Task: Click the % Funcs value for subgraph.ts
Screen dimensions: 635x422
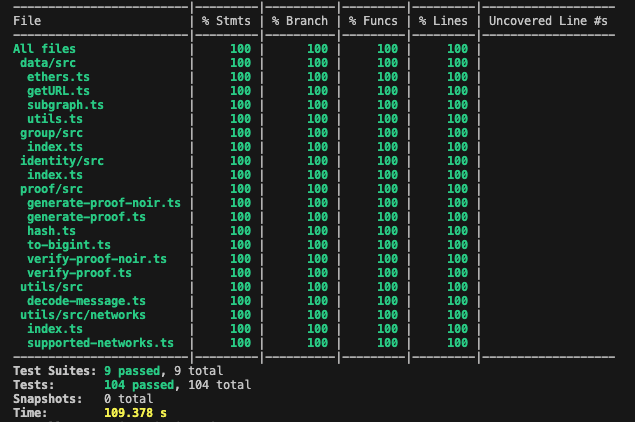Action: click(388, 105)
